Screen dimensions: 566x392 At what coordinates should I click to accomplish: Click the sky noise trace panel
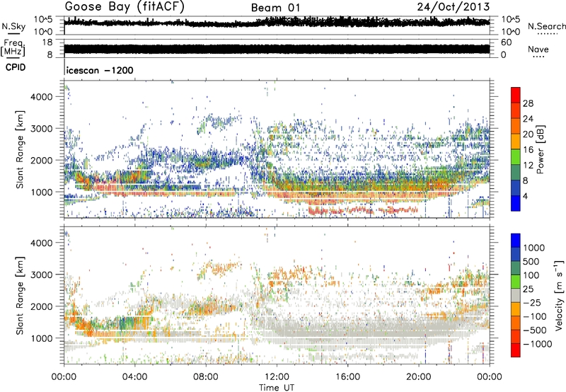pos(277,25)
